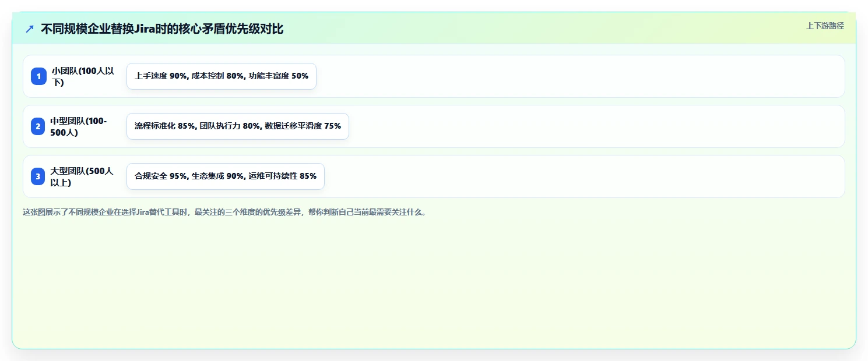Viewport: 868px width, 361px height.
Task: Click the box starting 上手速度 90%
Action: [x=222, y=76]
